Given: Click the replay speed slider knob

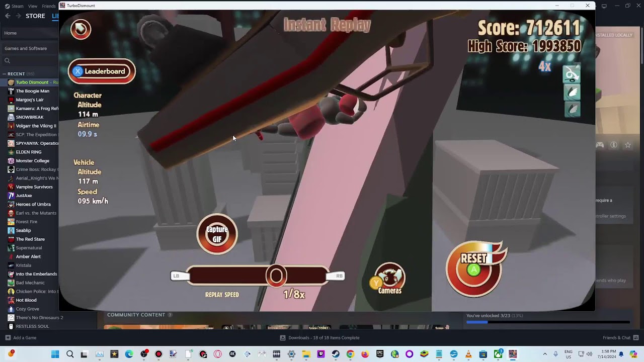Looking at the screenshot, I should coord(276,276).
